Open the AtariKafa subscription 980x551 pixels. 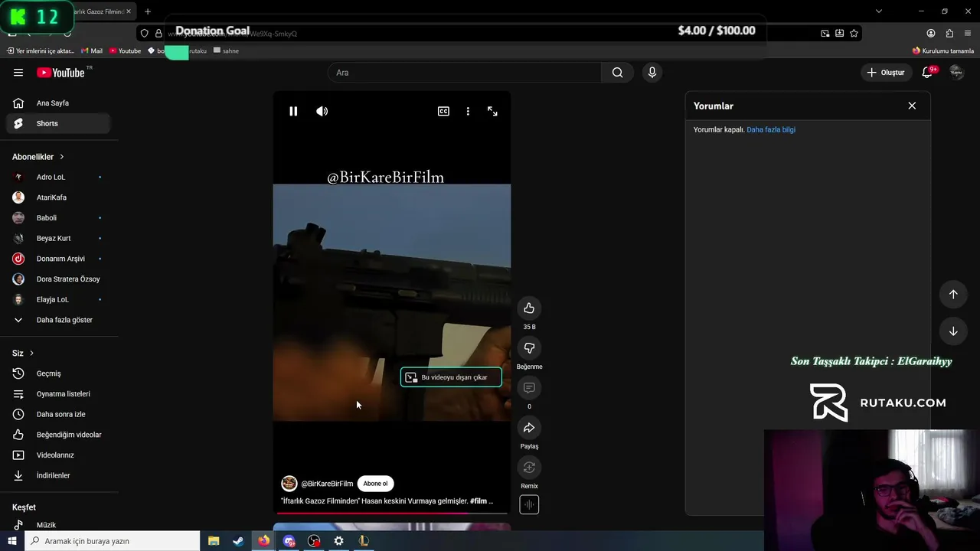(58, 197)
